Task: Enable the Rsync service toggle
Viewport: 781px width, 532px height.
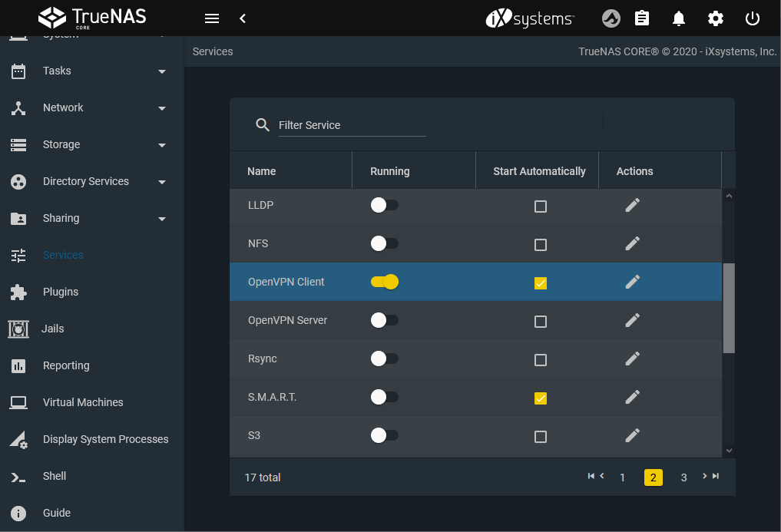Action: 385,359
